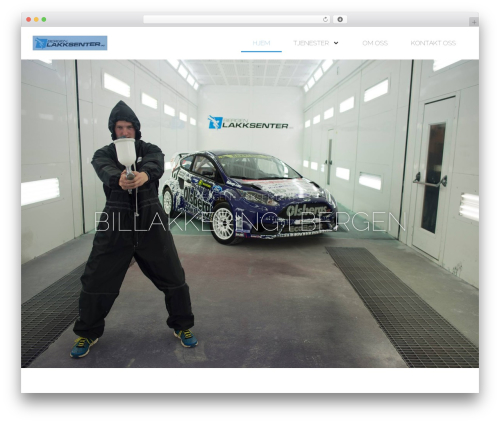The width and height of the screenshot is (500, 423).
Task: Go to the OM OSS page
Action: (x=375, y=43)
